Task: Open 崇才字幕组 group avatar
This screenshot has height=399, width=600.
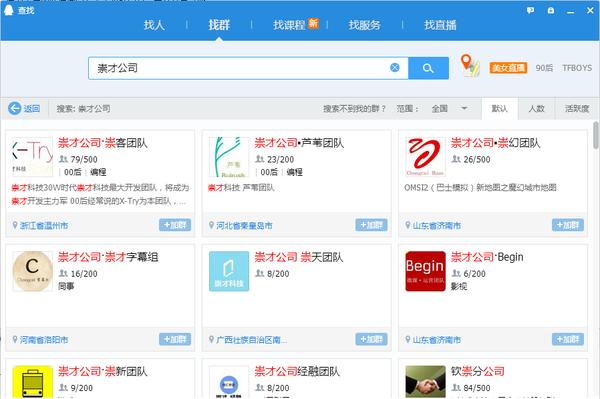Action: pyautogui.click(x=33, y=271)
